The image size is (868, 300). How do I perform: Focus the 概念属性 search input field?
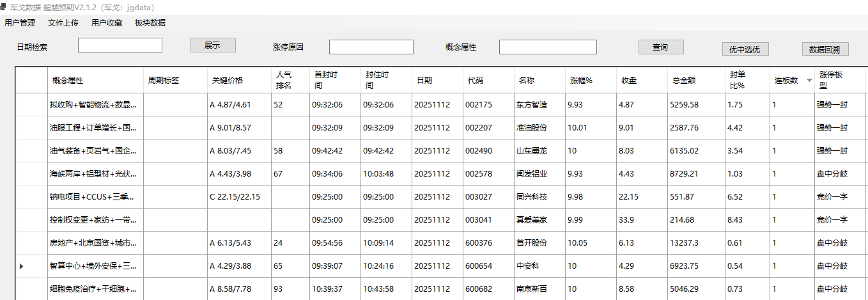point(548,47)
